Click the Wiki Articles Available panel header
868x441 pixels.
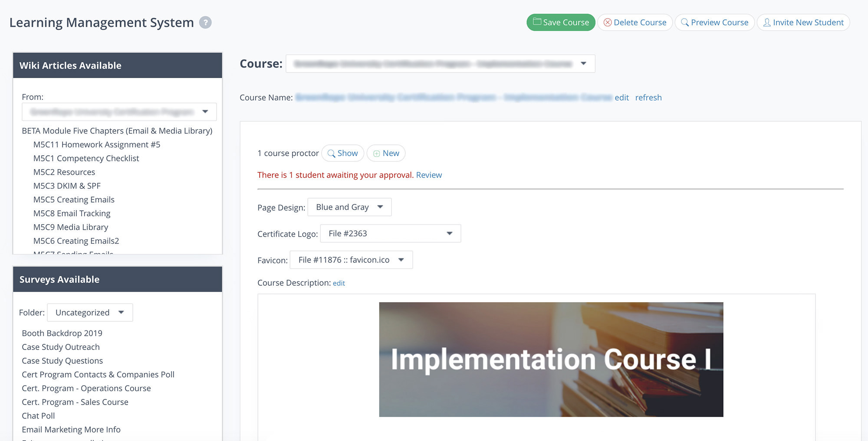(118, 65)
